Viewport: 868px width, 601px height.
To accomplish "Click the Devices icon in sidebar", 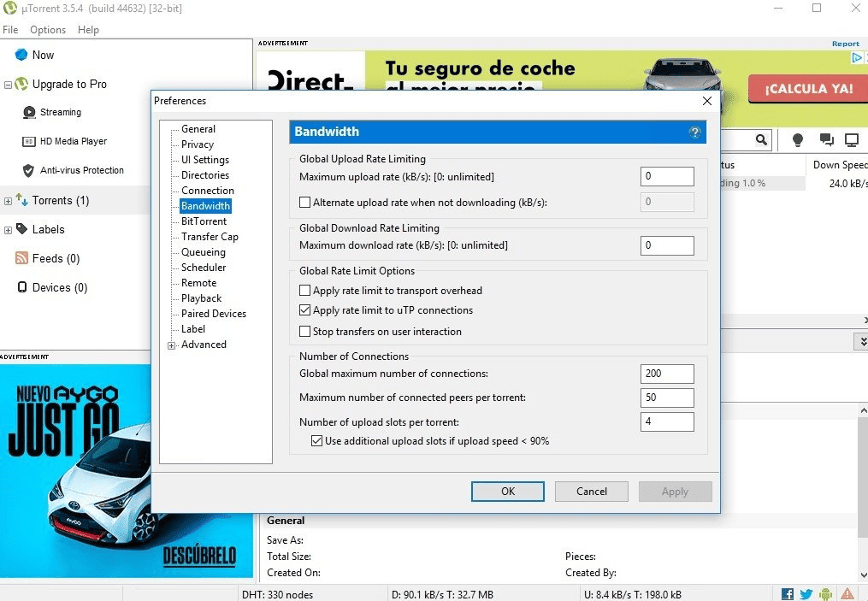I will pyautogui.click(x=22, y=286).
